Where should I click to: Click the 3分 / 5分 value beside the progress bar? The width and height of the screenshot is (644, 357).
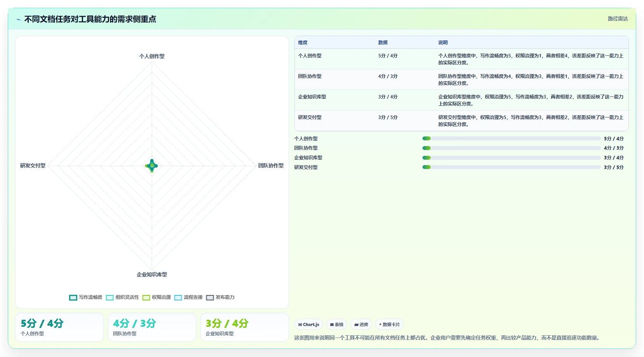(614, 167)
